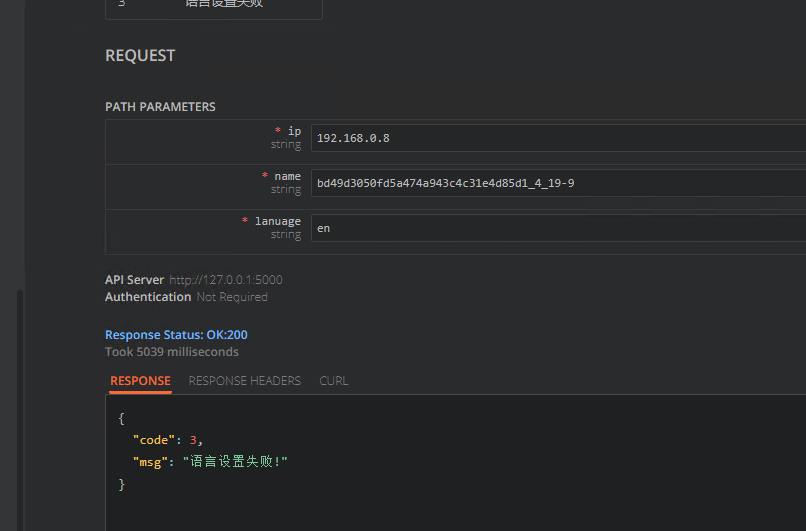Click the name parameter input field
This screenshot has width=806, height=531.
557,183
